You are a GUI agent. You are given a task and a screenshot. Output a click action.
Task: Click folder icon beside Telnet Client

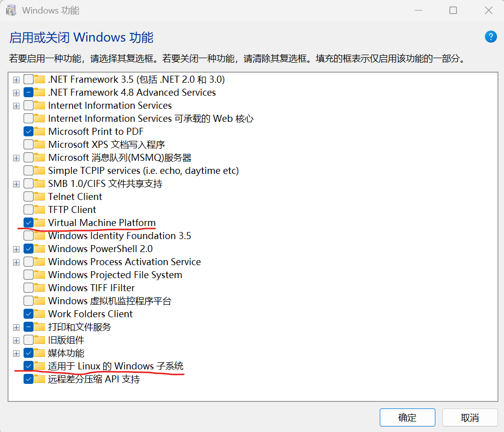40,196
